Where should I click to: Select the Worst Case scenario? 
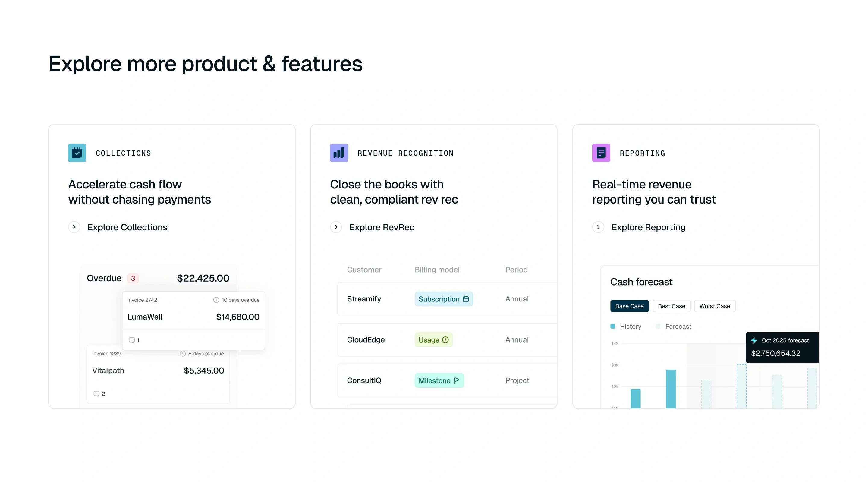tap(715, 306)
